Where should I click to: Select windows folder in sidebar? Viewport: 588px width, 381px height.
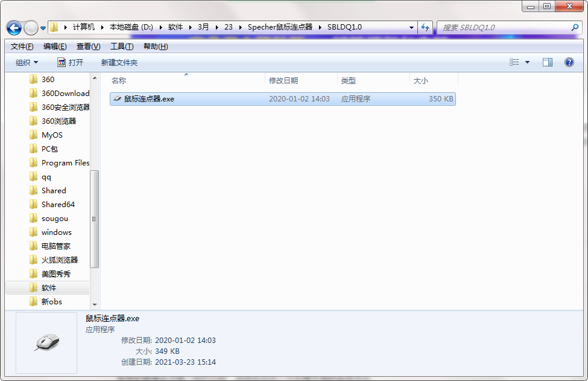[x=51, y=232]
